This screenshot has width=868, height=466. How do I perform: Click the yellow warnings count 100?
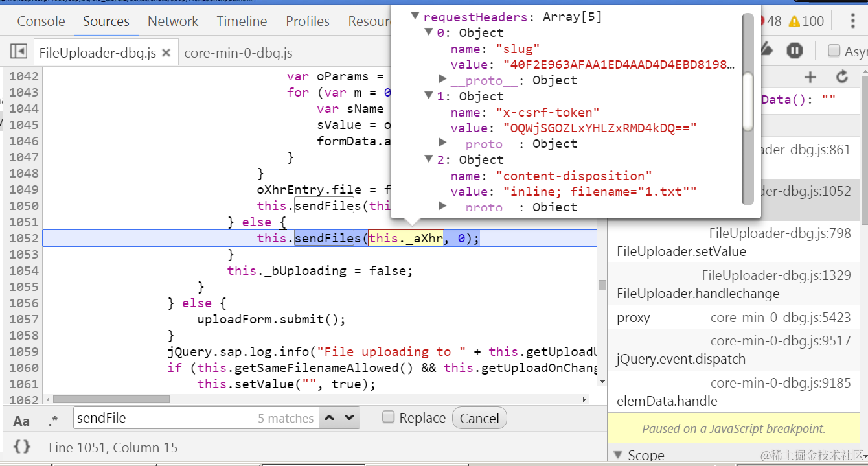806,21
